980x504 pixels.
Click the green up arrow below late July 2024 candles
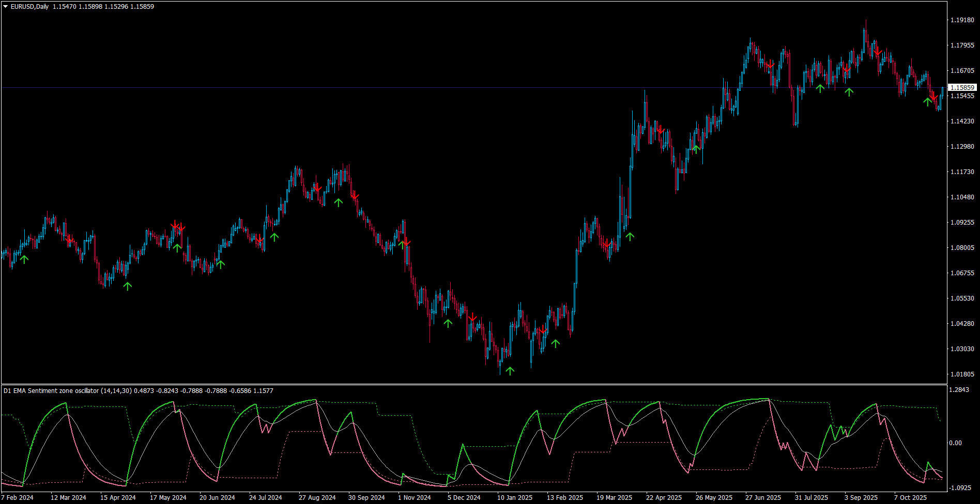pos(274,237)
